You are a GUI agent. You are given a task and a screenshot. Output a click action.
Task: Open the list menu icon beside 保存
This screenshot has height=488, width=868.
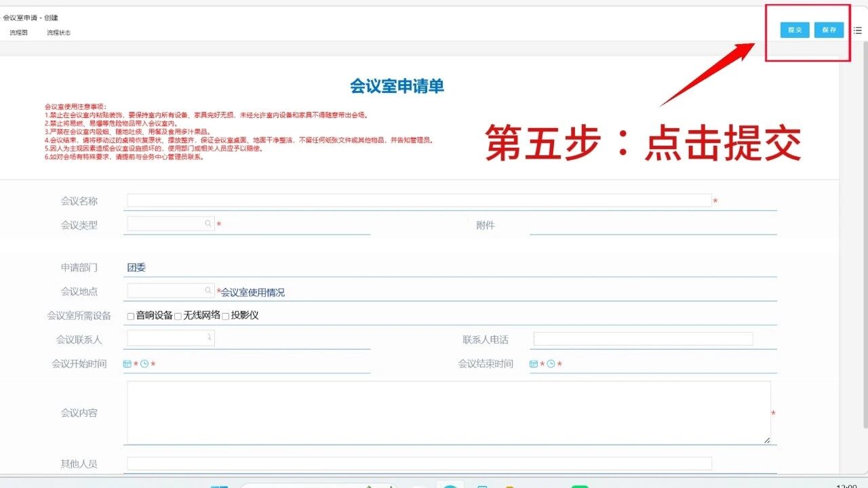coord(856,30)
